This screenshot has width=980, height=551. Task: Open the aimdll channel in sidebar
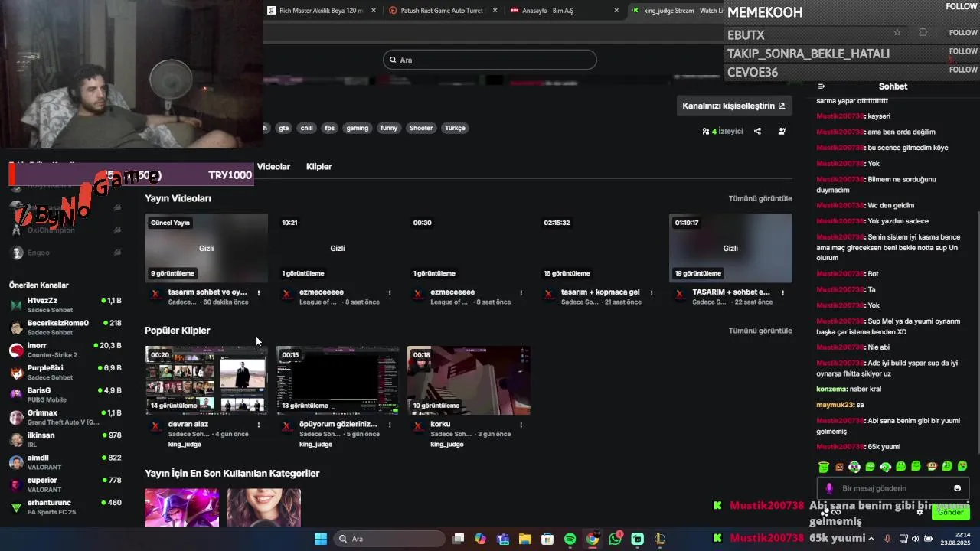(66, 462)
